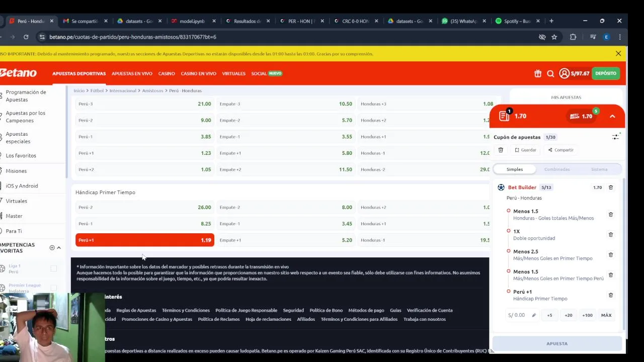Open a new browser tab with plus icon
644x362 pixels.
551,21
